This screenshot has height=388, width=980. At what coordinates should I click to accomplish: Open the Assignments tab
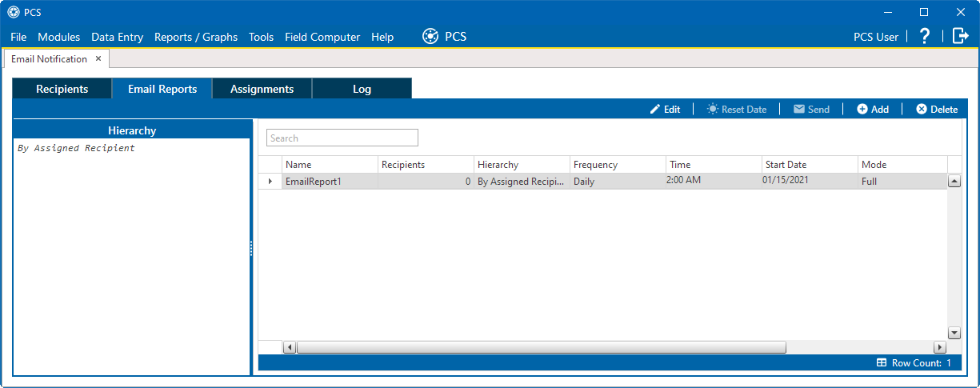[x=262, y=89]
